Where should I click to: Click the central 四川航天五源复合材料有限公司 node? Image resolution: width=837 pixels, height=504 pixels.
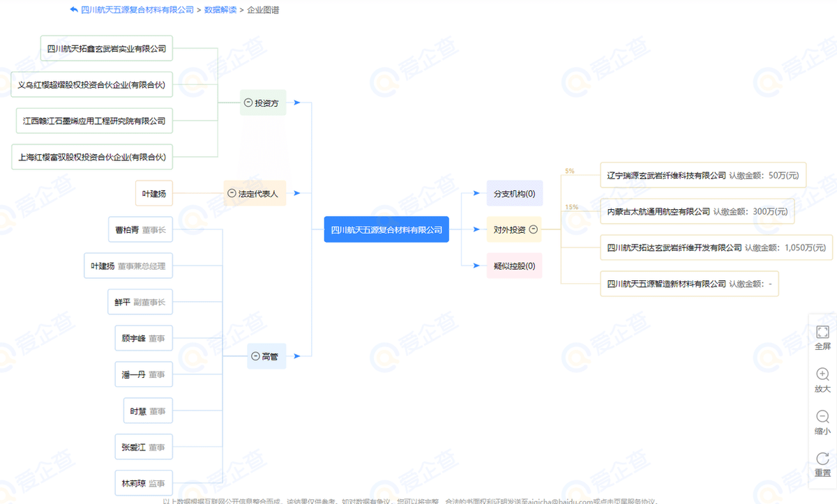386,229
